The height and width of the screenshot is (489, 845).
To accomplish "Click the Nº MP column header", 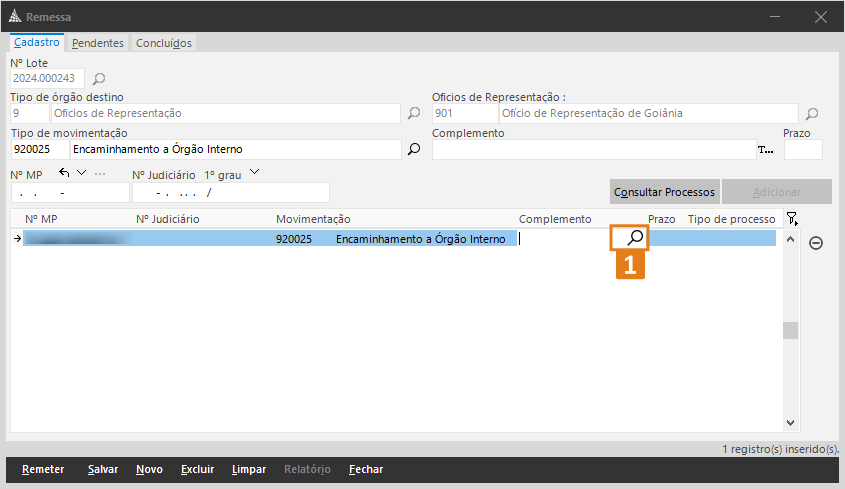I will pos(41,219).
